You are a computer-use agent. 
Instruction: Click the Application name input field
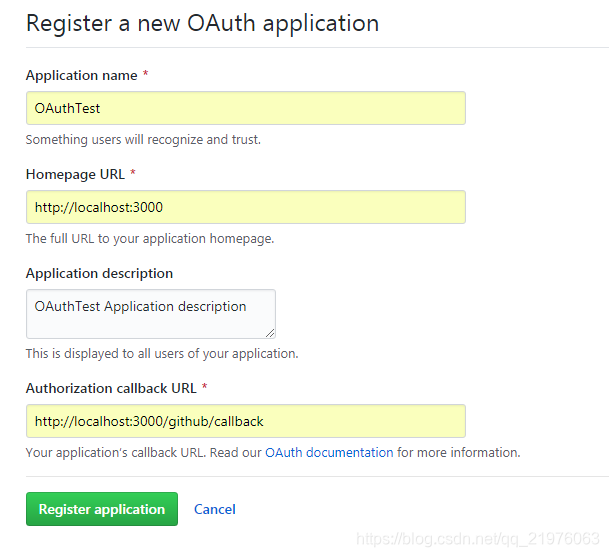(x=245, y=108)
